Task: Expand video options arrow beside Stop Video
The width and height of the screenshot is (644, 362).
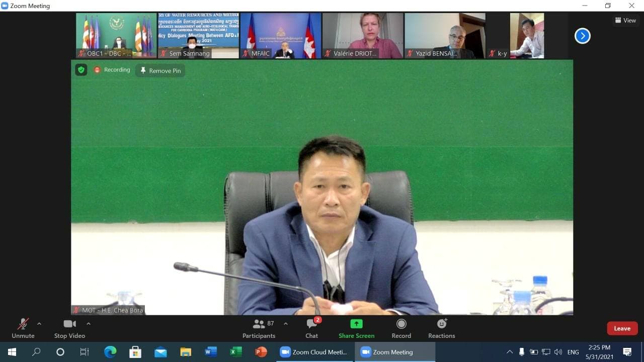Action: (89, 324)
